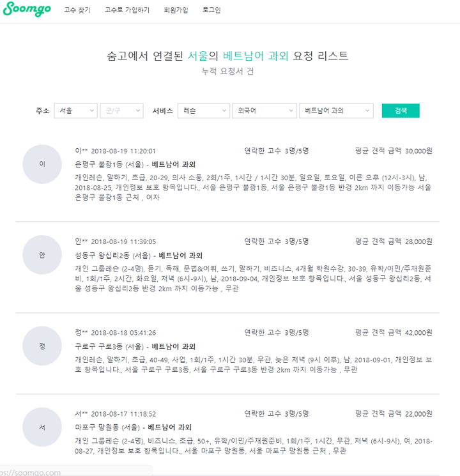Click the Soomgo logo

coord(27,9)
